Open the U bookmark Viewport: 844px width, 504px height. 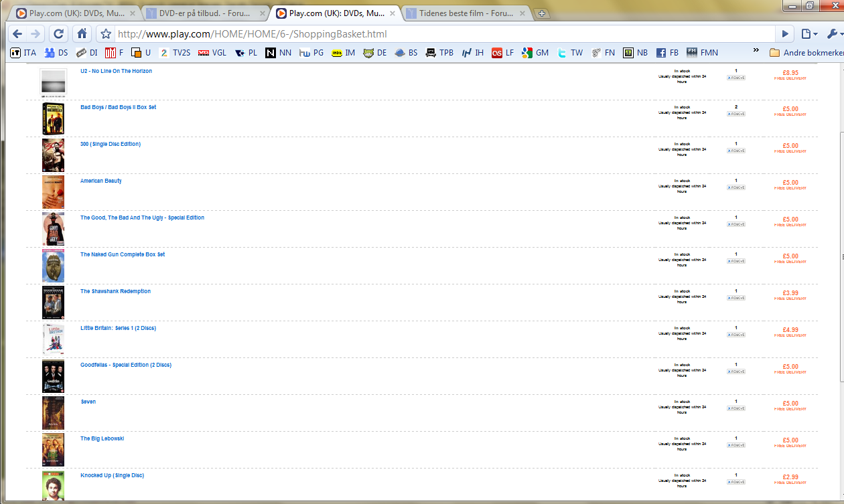(141, 52)
